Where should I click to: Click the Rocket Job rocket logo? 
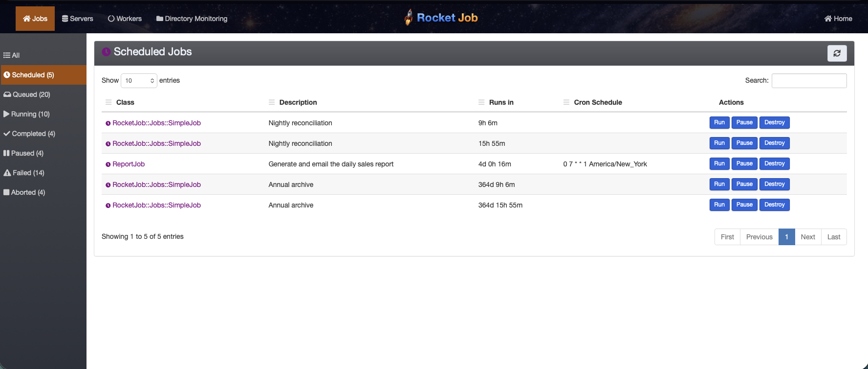pyautogui.click(x=409, y=18)
